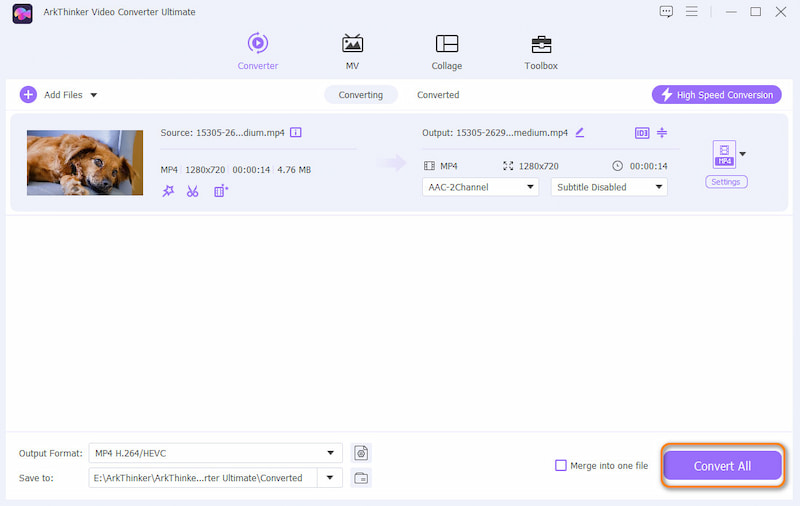Open the Subtitle Disabled dropdown
The image size is (800, 506).
pos(609,187)
